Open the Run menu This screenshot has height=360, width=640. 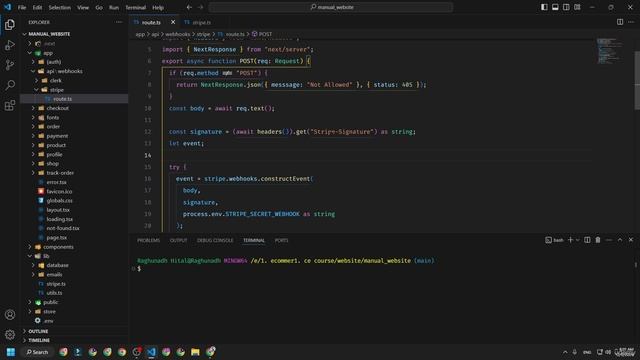(x=114, y=7)
